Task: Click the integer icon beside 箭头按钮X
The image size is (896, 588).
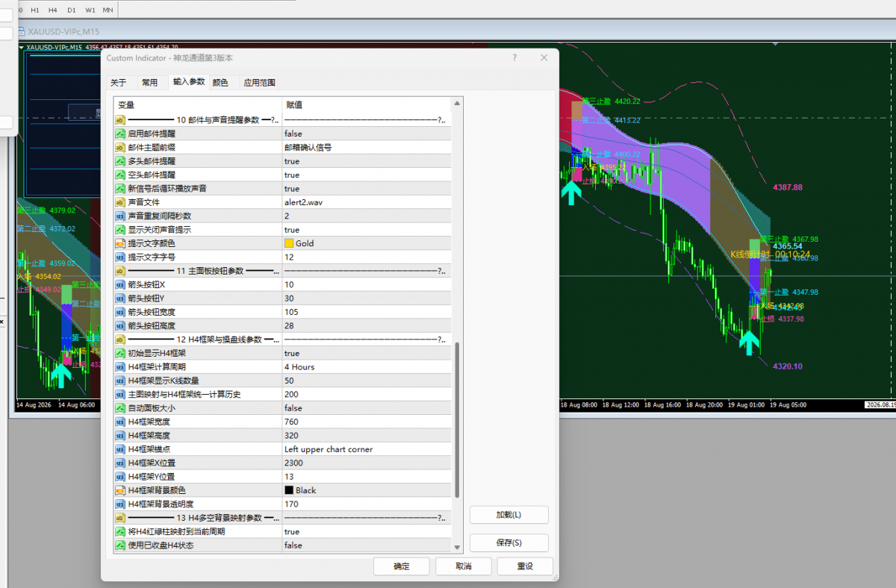Action: click(120, 284)
